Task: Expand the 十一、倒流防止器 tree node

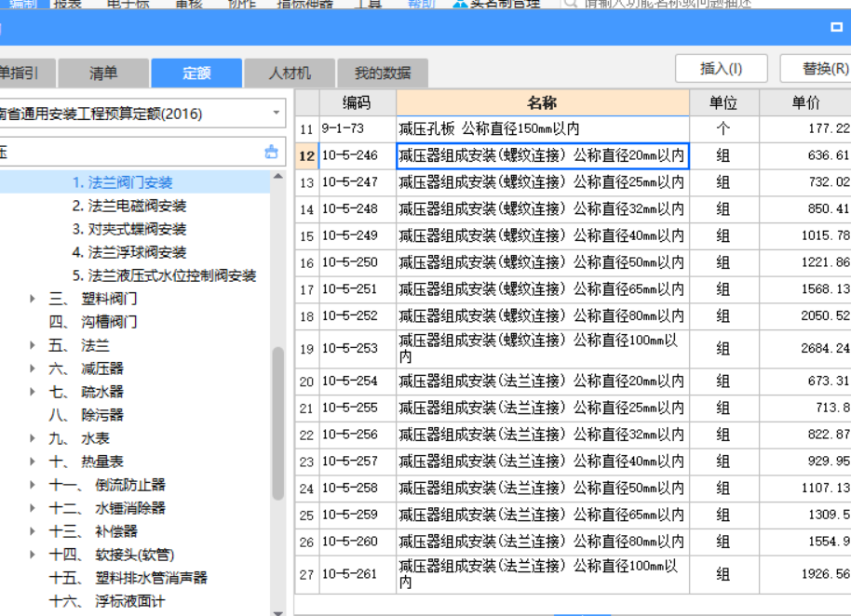Action: 33,485
